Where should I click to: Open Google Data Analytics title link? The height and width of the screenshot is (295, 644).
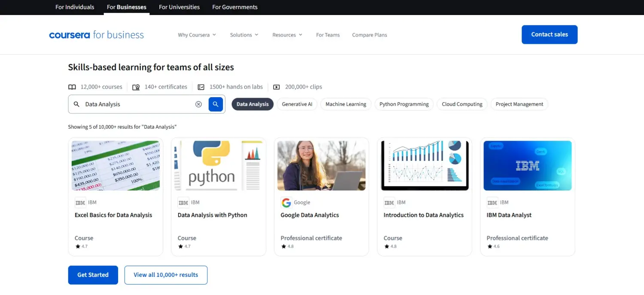(x=310, y=215)
